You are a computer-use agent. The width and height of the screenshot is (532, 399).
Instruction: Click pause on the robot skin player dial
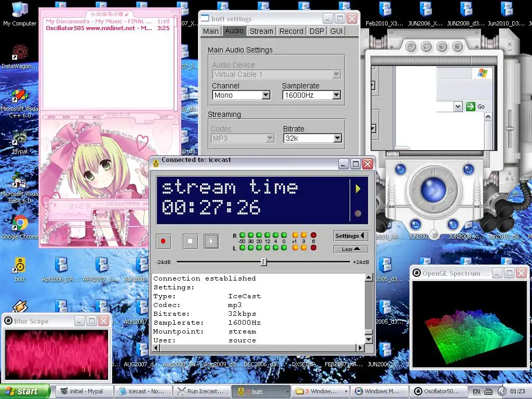tap(433, 172)
